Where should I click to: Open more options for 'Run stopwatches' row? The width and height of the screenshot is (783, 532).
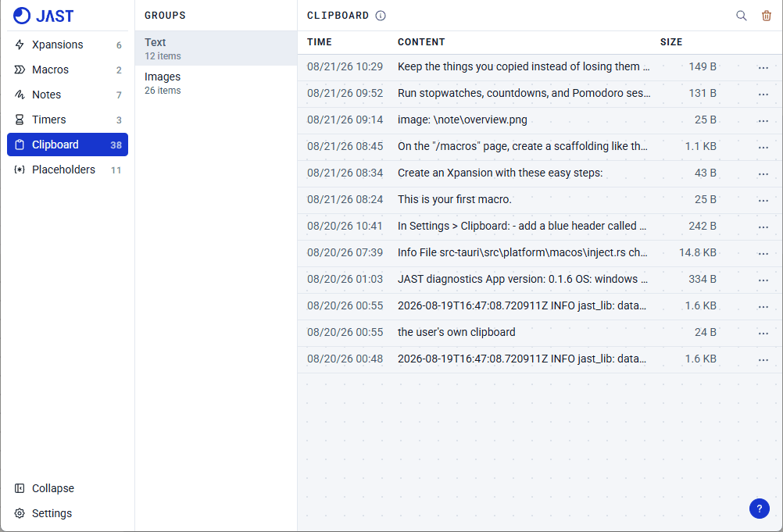pos(763,94)
